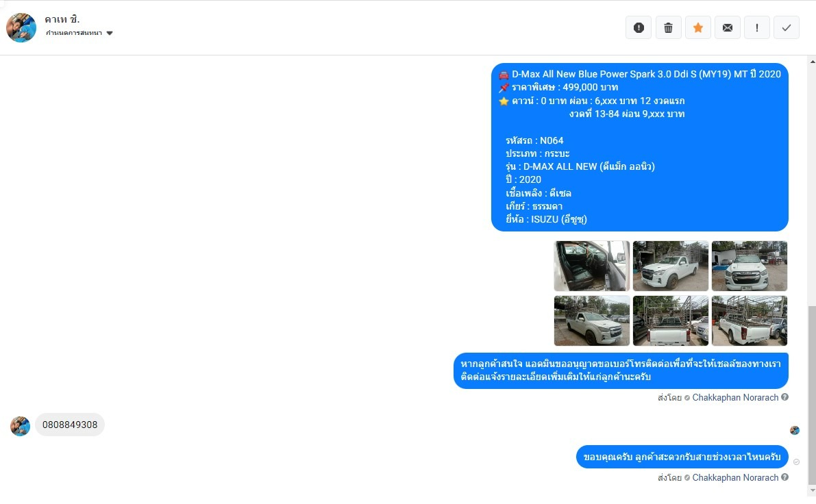
Task: Toggle the orange star favorite icon
Action: coord(698,27)
